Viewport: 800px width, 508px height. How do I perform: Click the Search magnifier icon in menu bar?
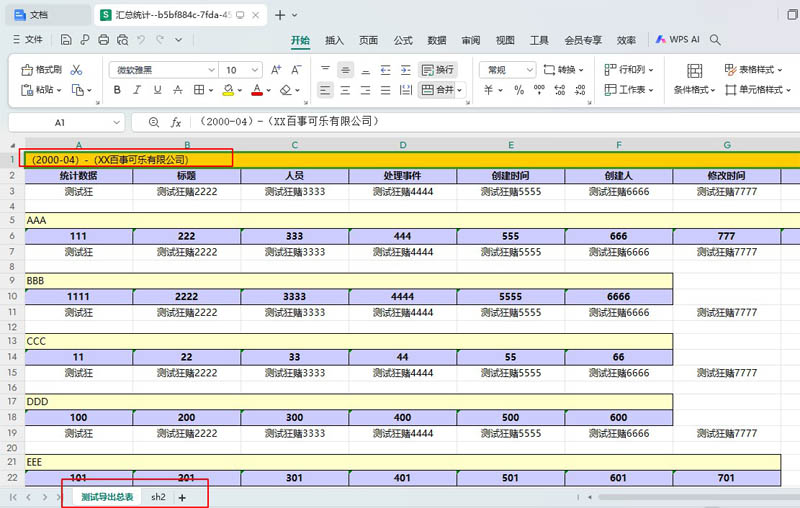715,40
